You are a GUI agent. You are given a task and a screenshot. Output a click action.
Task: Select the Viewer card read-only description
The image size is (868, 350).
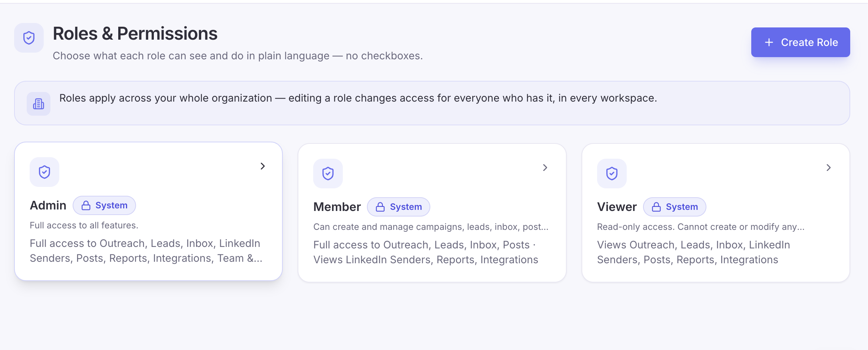700,227
